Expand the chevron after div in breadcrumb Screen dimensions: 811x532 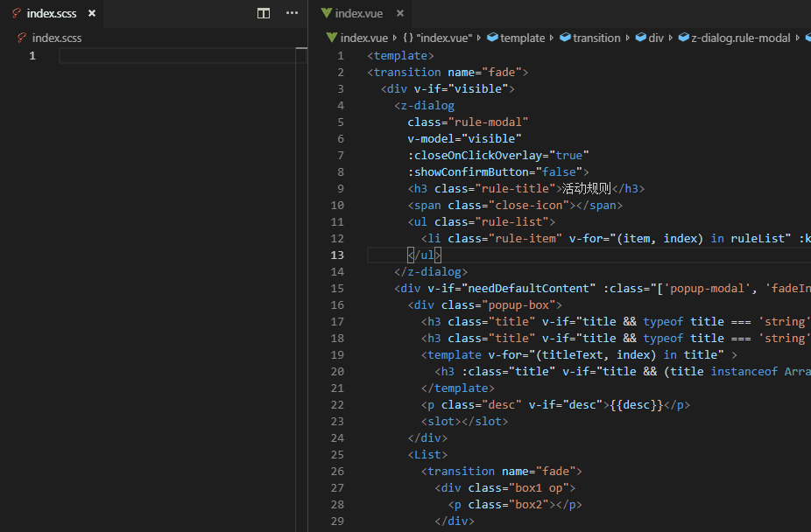pos(668,38)
